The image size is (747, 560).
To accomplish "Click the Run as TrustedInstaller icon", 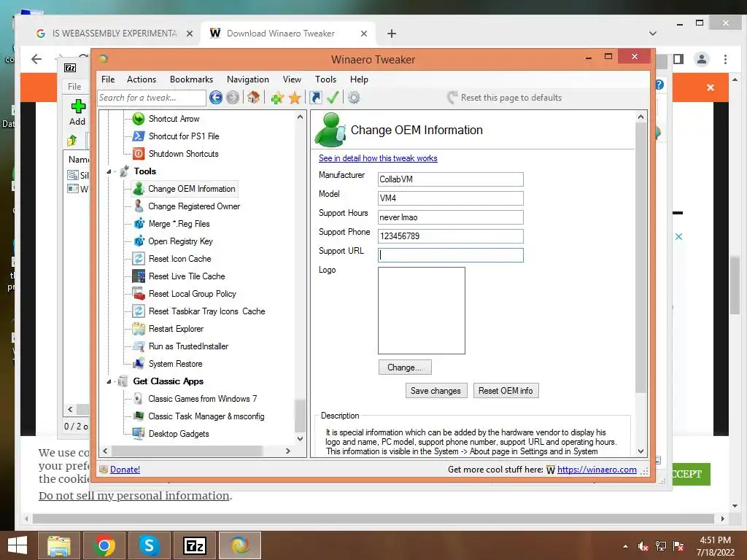I will [139, 346].
